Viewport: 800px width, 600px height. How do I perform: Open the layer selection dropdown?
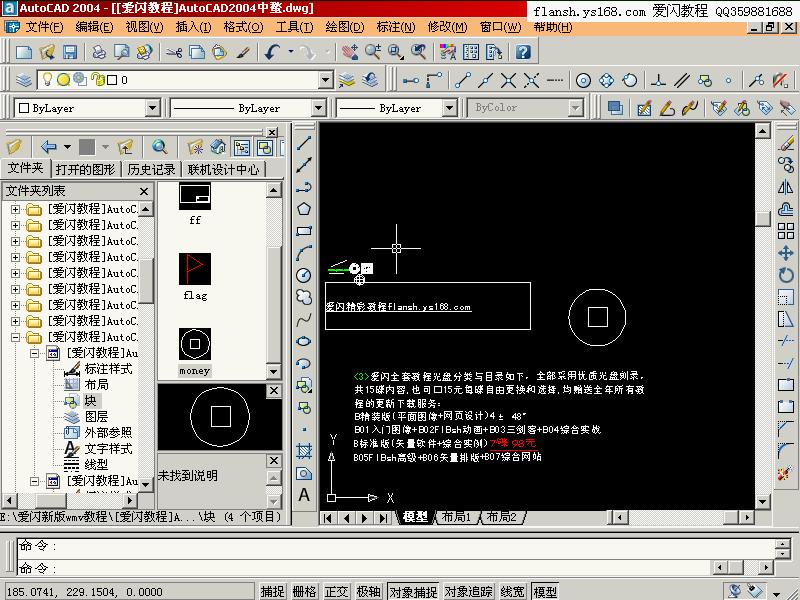point(326,80)
